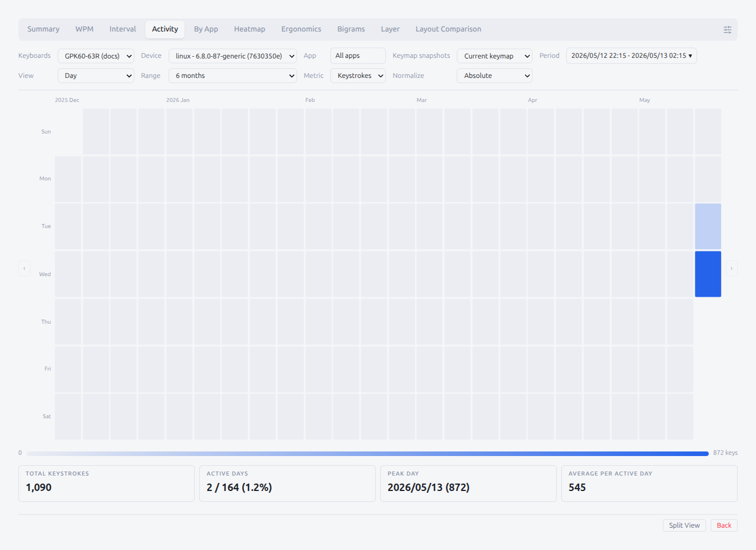This screenshot has width=756, height=550.
Task: Switch to the Bigrams tab
Action: pos(351,29)
